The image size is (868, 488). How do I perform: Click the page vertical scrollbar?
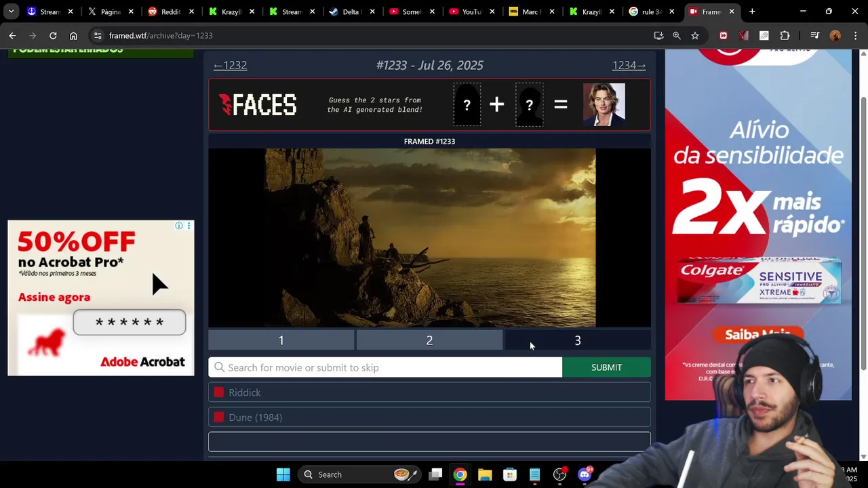click(x=863, y=234)
